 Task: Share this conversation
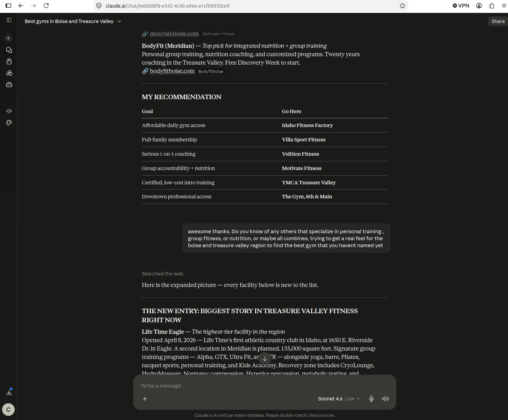498,21
